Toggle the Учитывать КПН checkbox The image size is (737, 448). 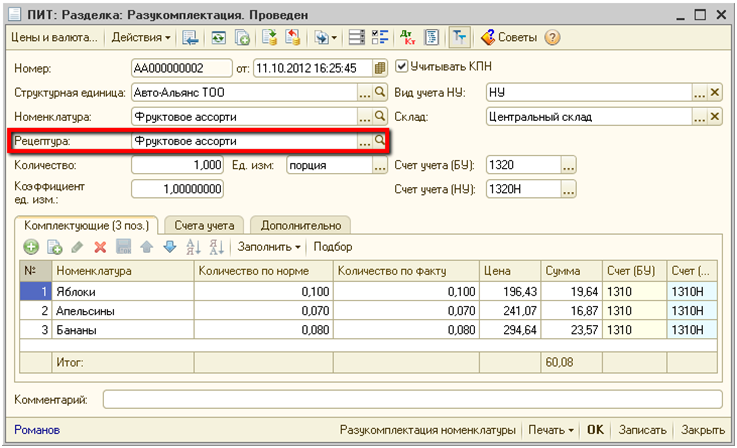click(x=402, y=67)
